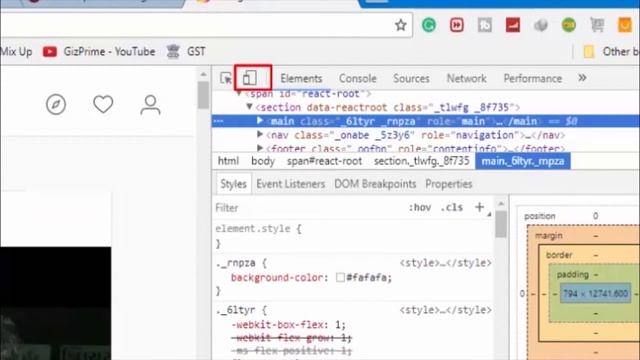Toggle the :hov element state panel
The image size is (640, 360).
click(420, 208)
